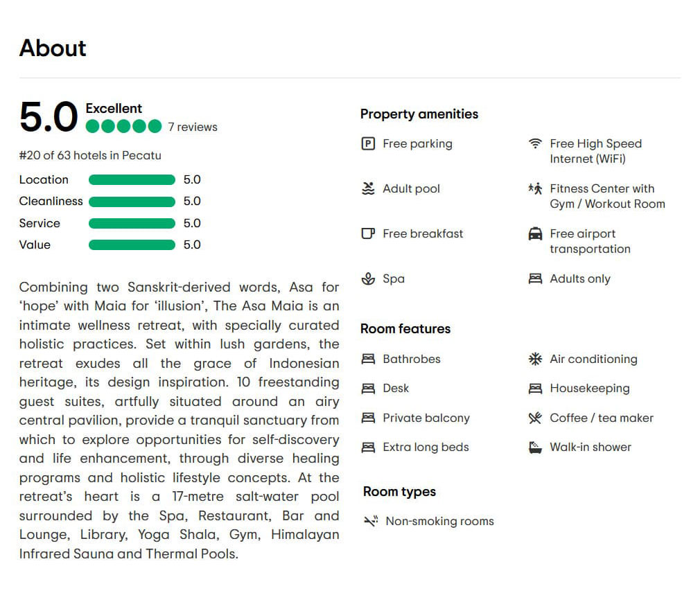
Task: Click the green rating bubbles
Action: point(123,126)
